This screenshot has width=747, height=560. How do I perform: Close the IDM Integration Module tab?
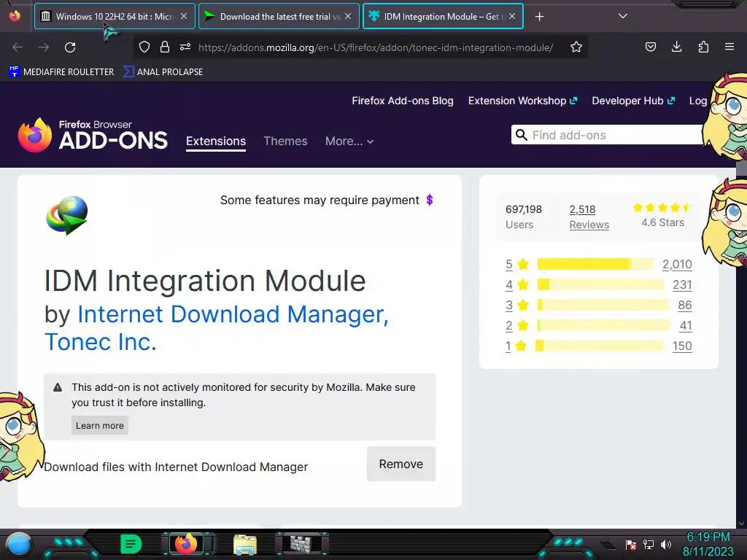click(x=512, y=16)
